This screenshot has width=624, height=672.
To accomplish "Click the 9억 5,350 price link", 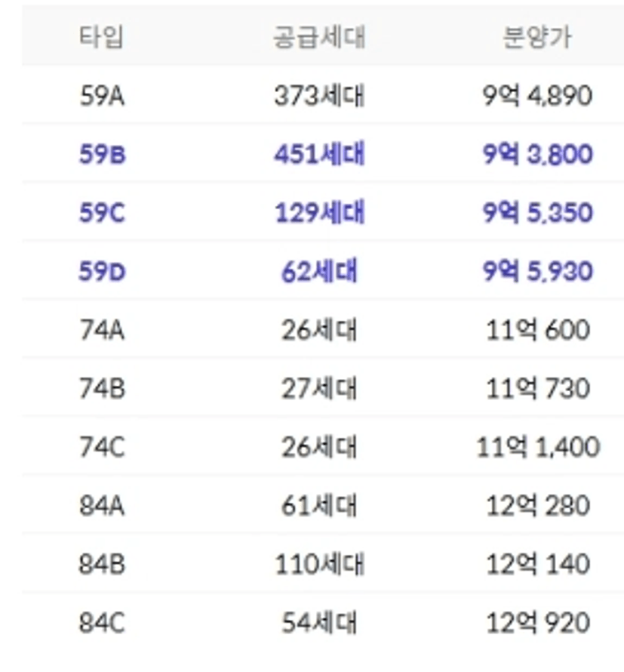I will [537, 213].
